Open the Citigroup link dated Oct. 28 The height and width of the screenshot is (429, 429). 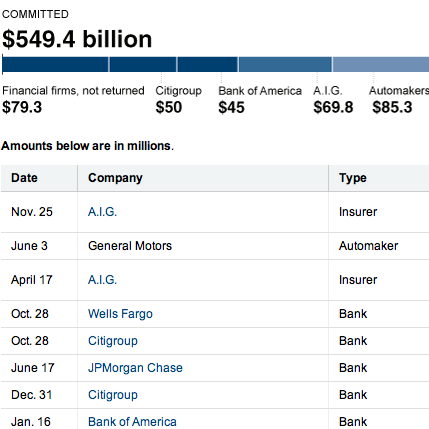pos(113,341)
